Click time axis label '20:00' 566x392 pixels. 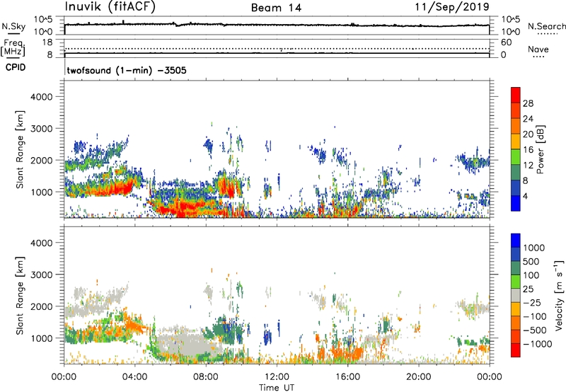(419, 377)
